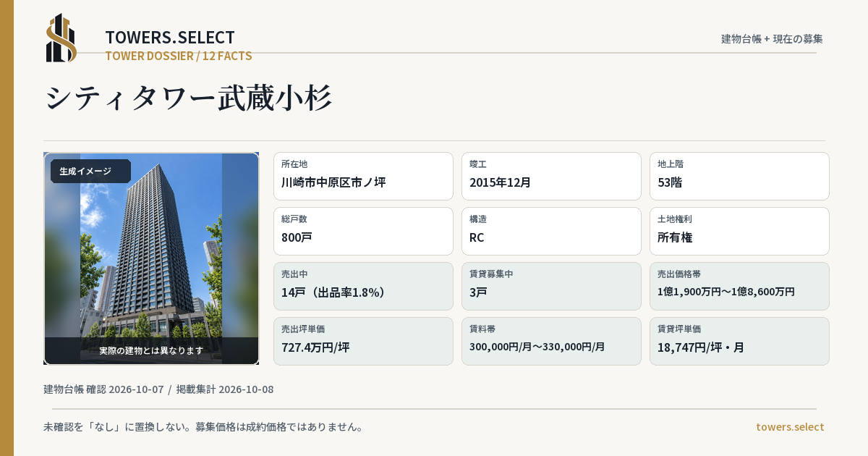Viewport: 868px width, 456px height.
Task: Select the 建物台帳 確認 2026-10-07 date
Action: pyautogui.click(x=103, y=389)
